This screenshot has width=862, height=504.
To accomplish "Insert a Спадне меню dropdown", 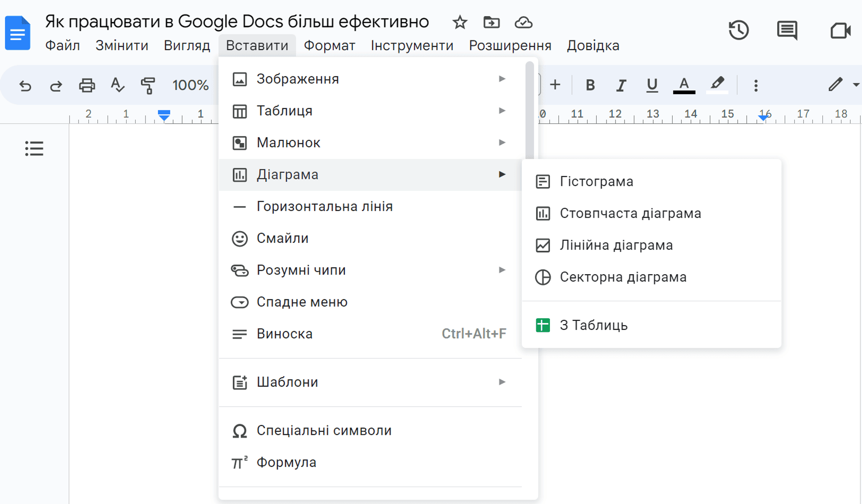I will click(x=370, y=302).
